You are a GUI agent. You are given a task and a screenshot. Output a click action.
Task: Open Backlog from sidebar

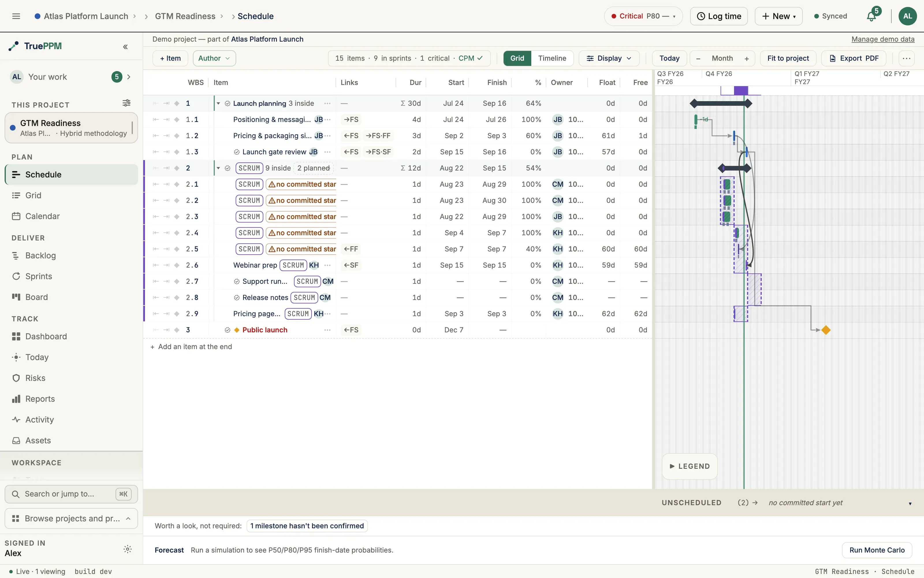coord(71,255)
